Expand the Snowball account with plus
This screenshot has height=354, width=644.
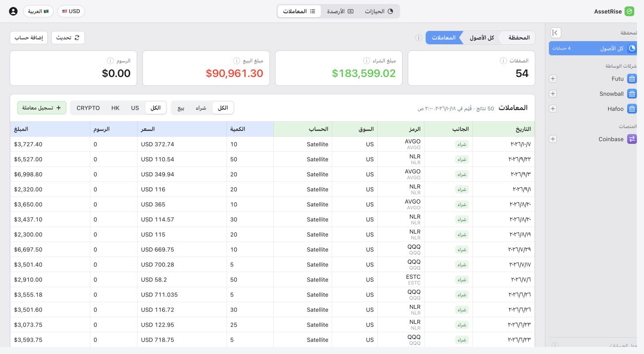[x=552, y=94]
